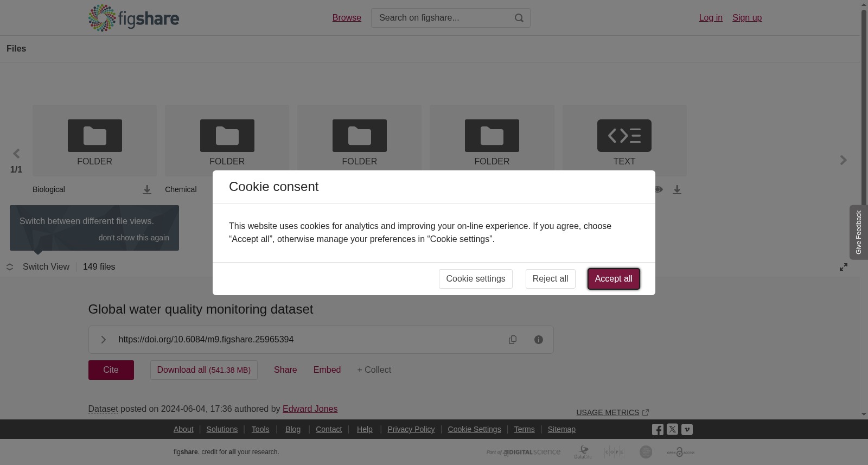Click the Cite button
868x465 pixels.
pyautogui.click(x=111, y=370)
